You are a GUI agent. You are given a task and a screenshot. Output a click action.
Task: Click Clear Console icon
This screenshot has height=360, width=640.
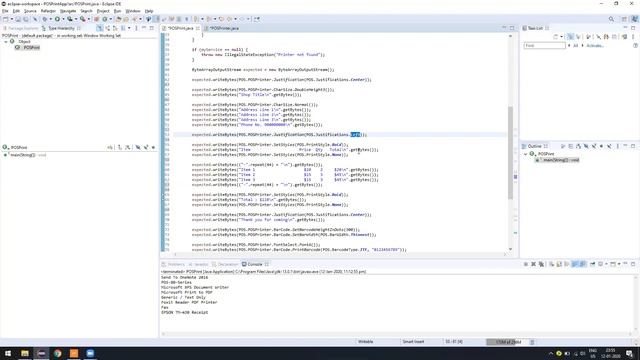pyautogui.click(x=551, y=264)
